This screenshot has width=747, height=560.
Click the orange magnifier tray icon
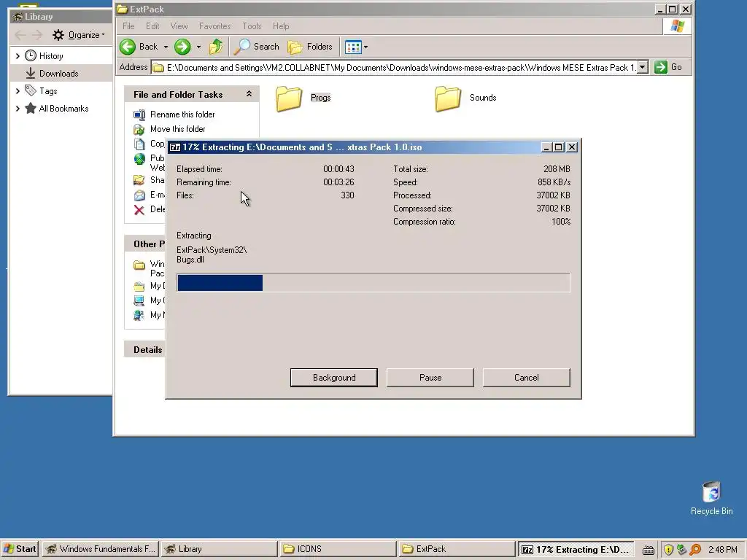click(x=695, y=550)
